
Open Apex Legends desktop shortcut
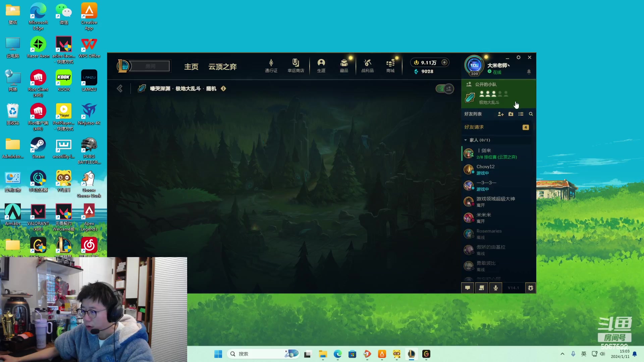[x=89, y=218]
